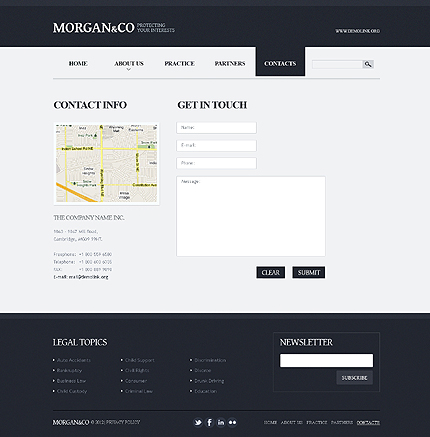Click the search magnifier icon
The height and width of the screenshot is (437, 430).
(368, 64)
